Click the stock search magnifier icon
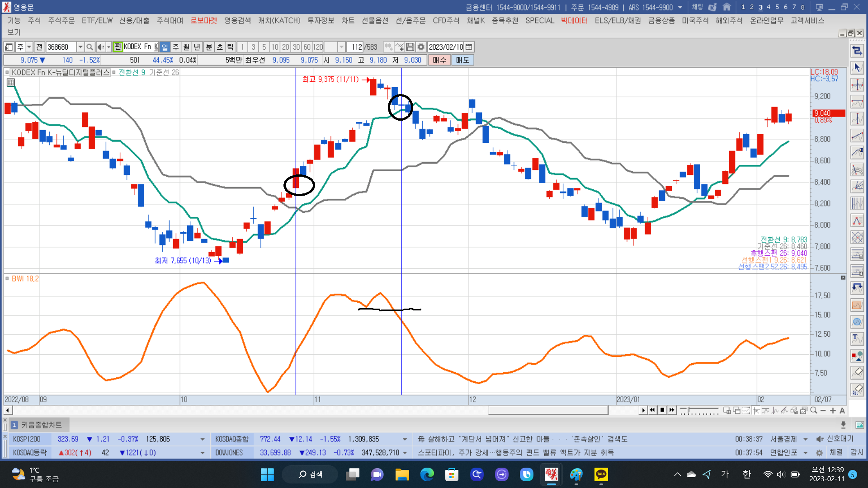Screen dimensions: 868x488 coord(90,47)
